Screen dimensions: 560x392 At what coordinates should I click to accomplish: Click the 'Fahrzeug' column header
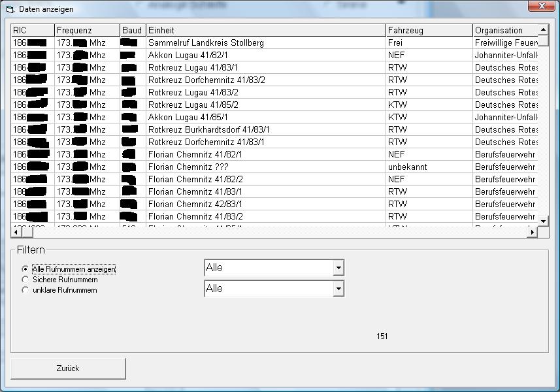429,30
